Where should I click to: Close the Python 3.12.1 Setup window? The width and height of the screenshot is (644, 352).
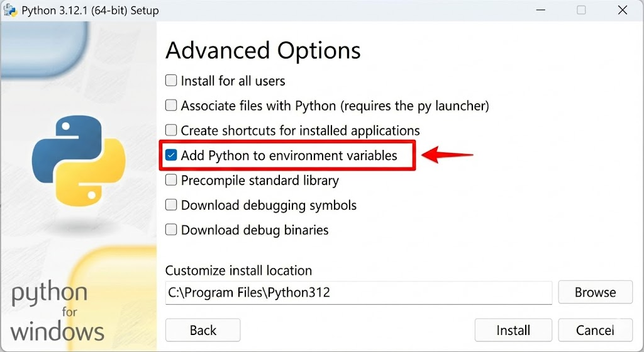coord(622,11)
